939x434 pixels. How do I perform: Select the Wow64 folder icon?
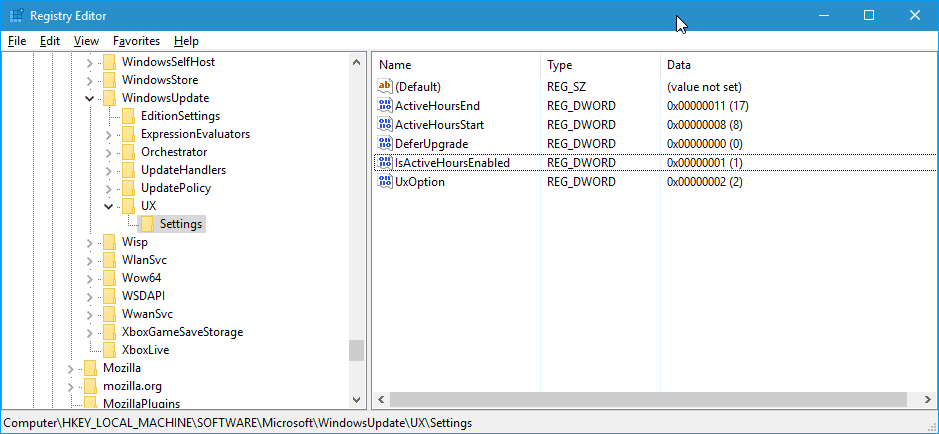(x=109, y=278)
